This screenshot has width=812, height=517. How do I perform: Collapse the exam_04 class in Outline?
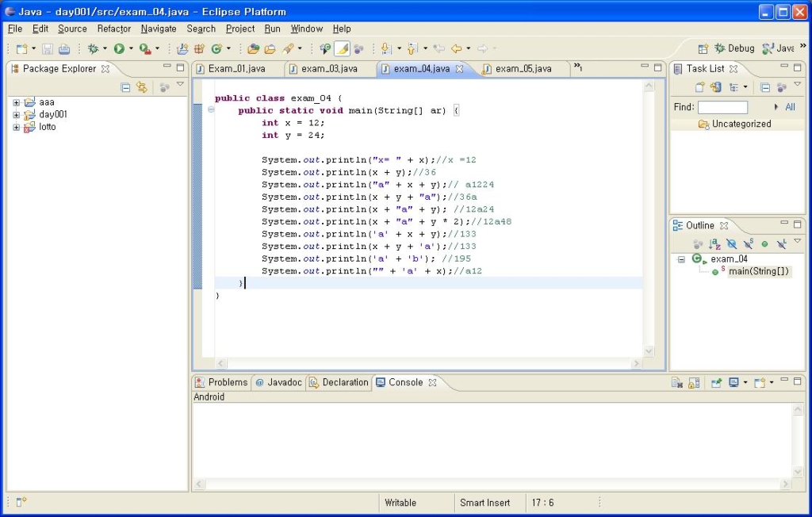pos(681,259)
